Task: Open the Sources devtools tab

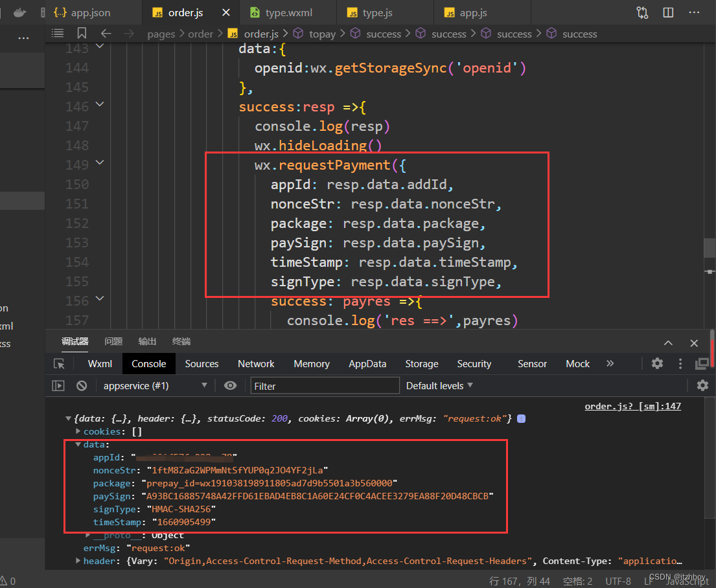Action: 202,364
